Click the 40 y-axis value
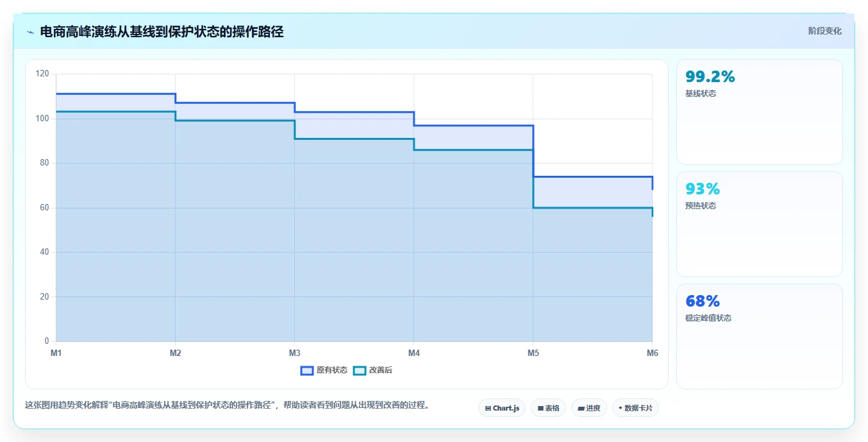This screenshot has width=868, height=442. (x=45, y=252)
